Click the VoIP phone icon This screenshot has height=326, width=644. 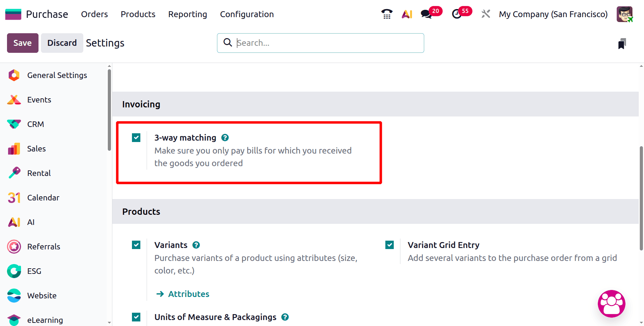386,14
